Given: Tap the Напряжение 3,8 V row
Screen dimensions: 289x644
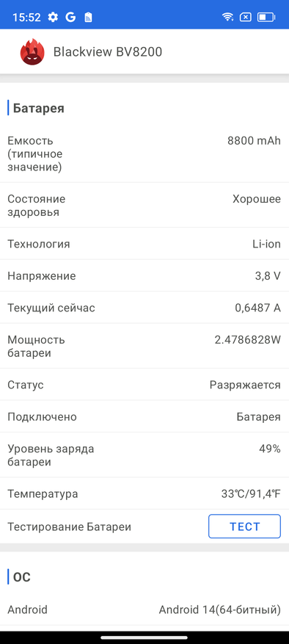Looking at the screenshot, I should [x=144, y=275].
